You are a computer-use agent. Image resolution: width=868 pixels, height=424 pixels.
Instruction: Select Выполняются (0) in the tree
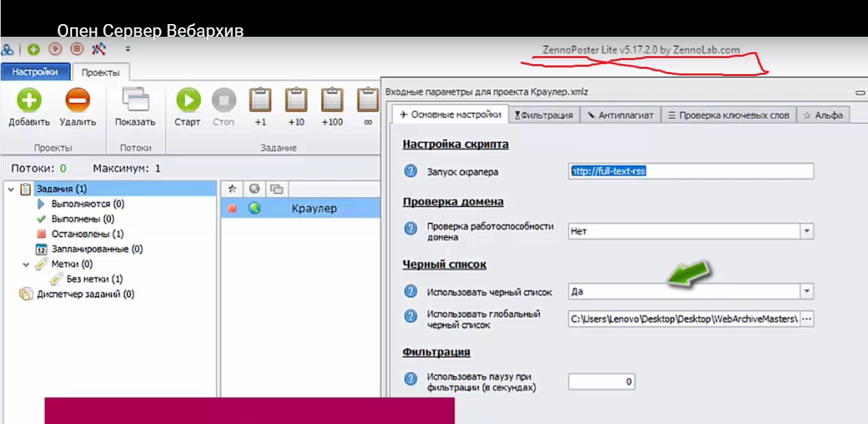pyautogui.click(x=88, y=204)
